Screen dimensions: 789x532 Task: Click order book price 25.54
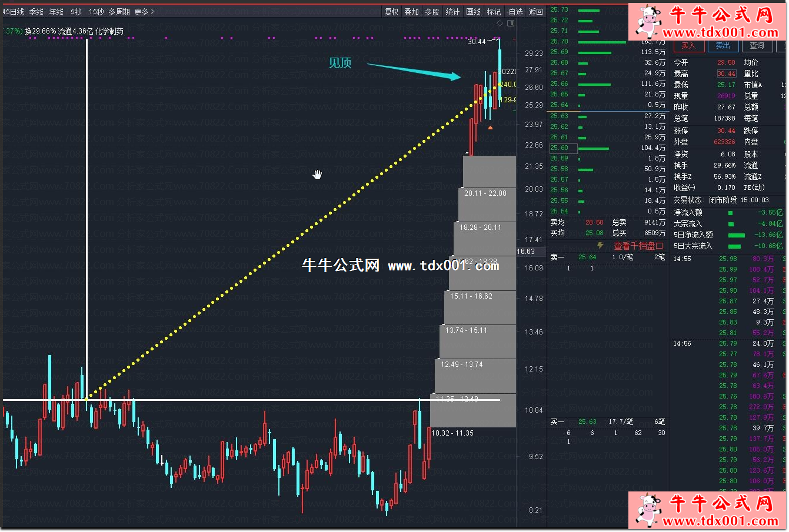[559, 211]
